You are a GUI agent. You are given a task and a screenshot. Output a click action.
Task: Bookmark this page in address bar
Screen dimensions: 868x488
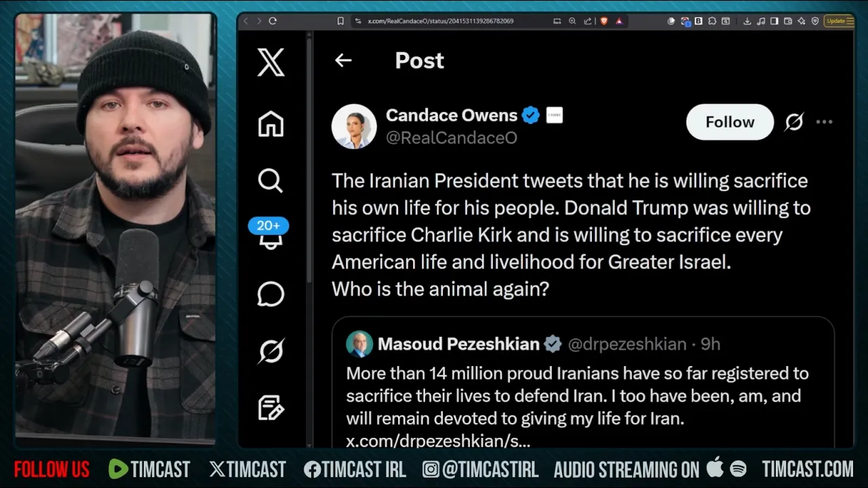pos(340,21)
